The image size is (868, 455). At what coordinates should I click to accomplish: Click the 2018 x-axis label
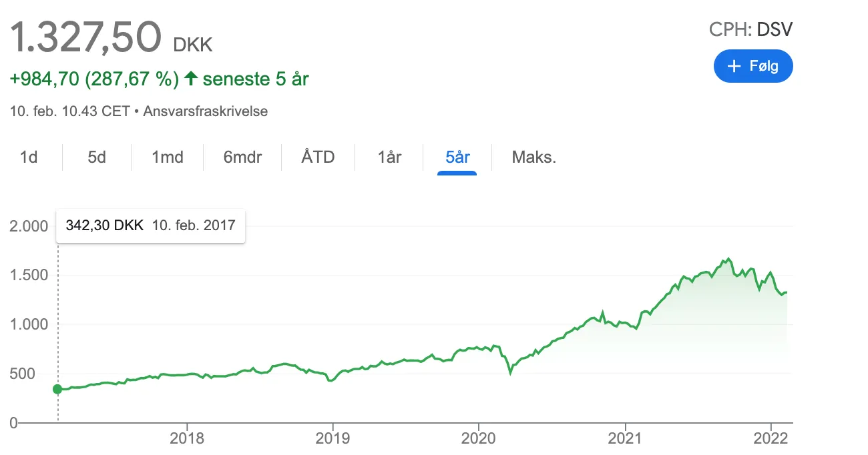pyautogui.click(x=186, y=438)
